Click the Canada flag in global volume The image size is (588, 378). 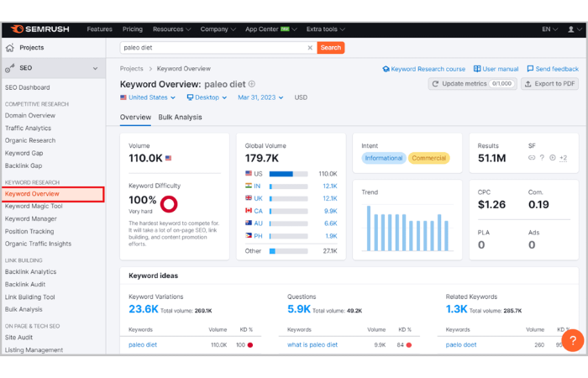pos(249,210)
